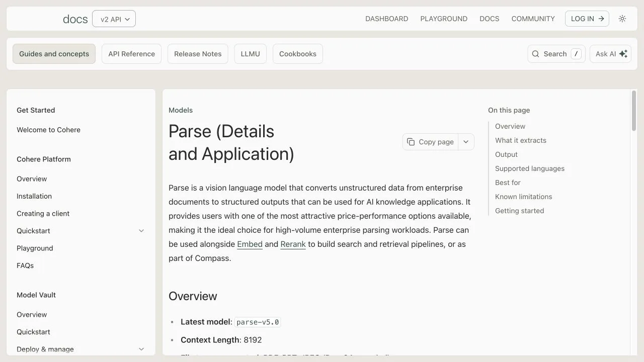Jump to Supported languages section

[530, 168]
